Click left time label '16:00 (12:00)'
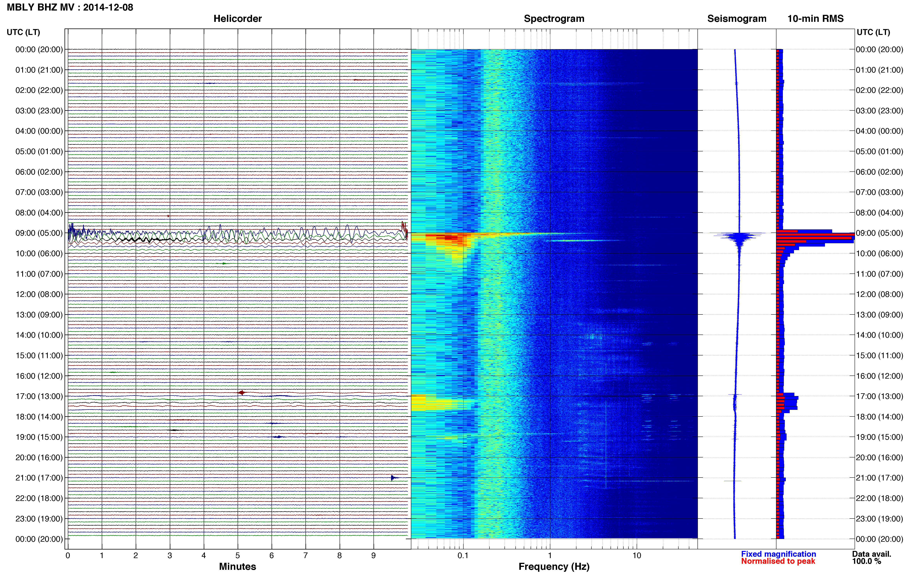This screenshot has width=924, height=578. click(39, 376)
